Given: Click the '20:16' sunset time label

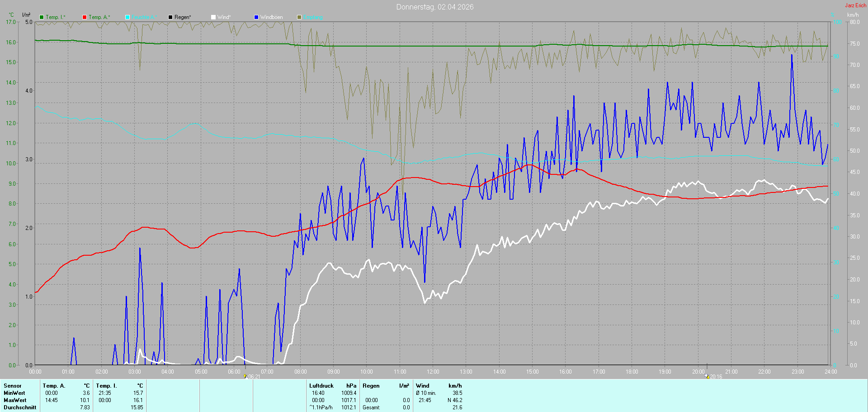Looking at the screenshot, I should tap(716, 377).
